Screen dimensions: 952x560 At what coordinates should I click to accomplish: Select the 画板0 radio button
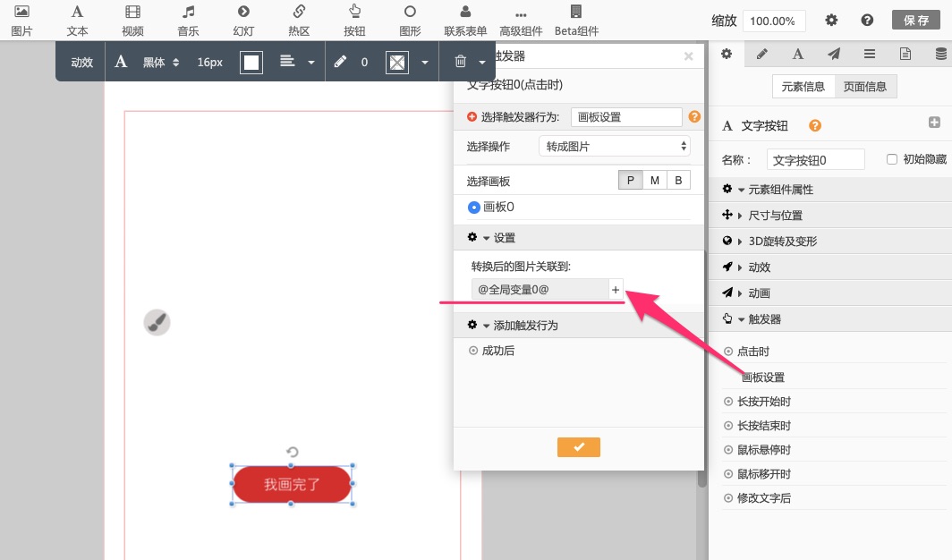(x=474, y=207)
